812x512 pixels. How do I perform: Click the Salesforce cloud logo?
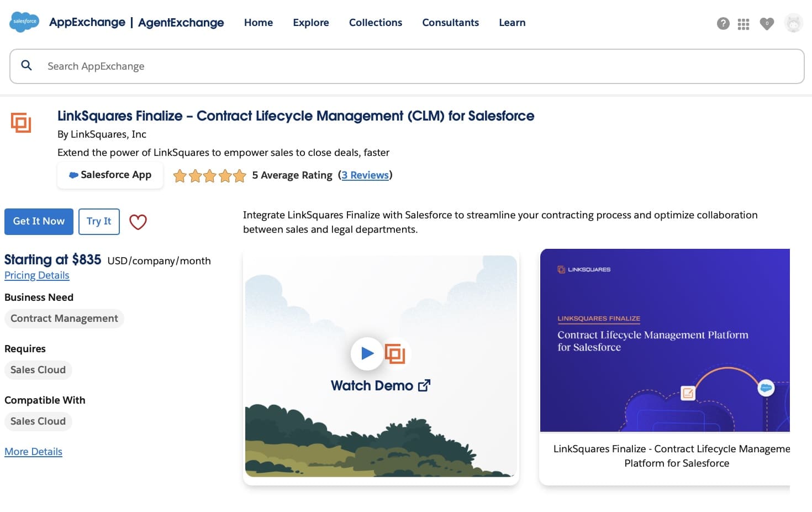(24, 22)
